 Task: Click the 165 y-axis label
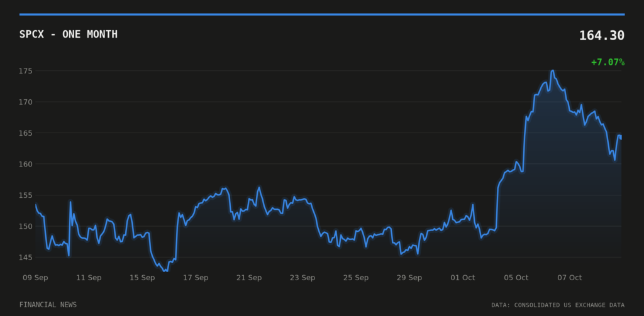[25, 133]
